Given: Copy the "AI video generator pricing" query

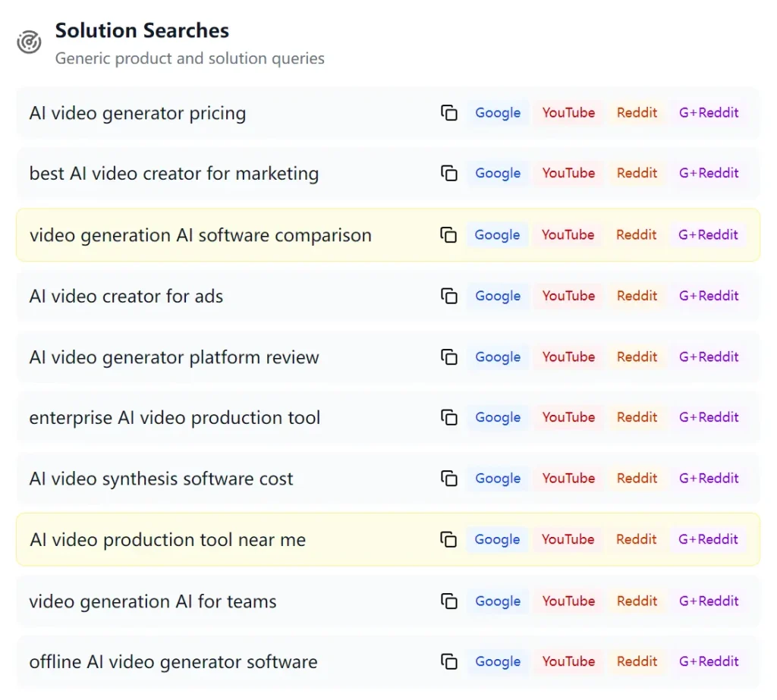Looking at the screenshot, I should click(x=449, y=111).
